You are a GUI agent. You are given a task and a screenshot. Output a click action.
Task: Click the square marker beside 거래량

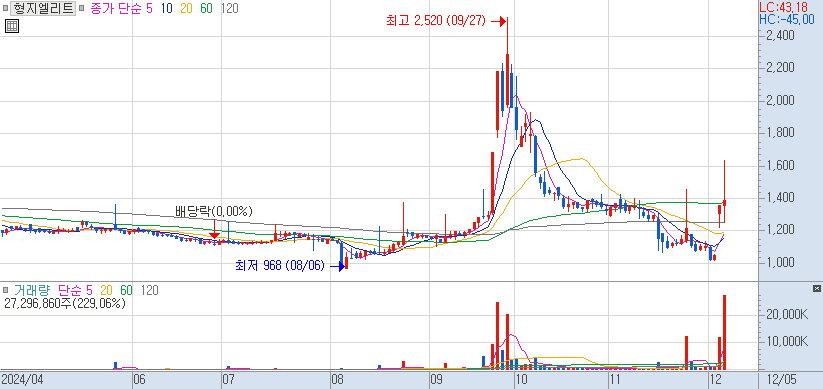(x=5, y=290)
